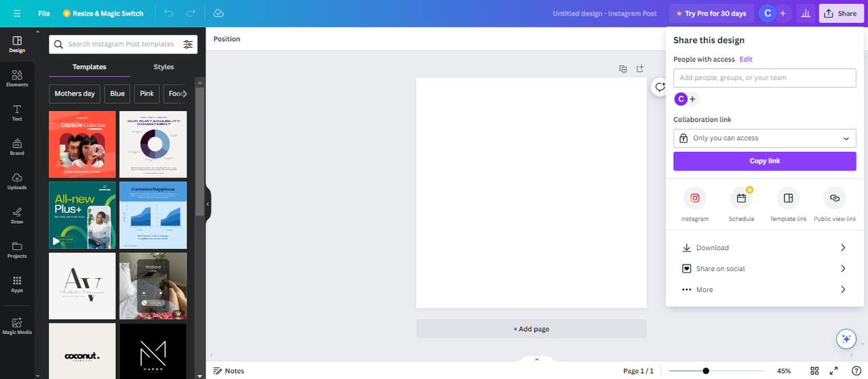
Task: Expand the Download option
Action: click(764, 247)
